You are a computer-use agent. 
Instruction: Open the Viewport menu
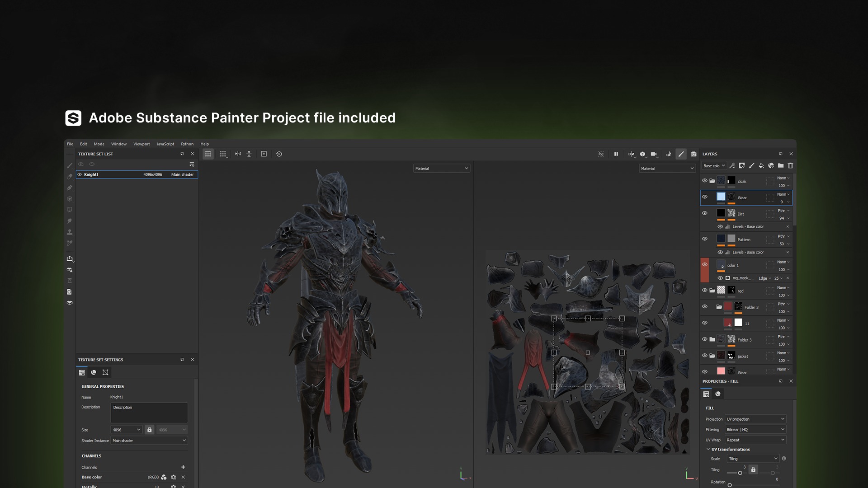pos(142,144)
